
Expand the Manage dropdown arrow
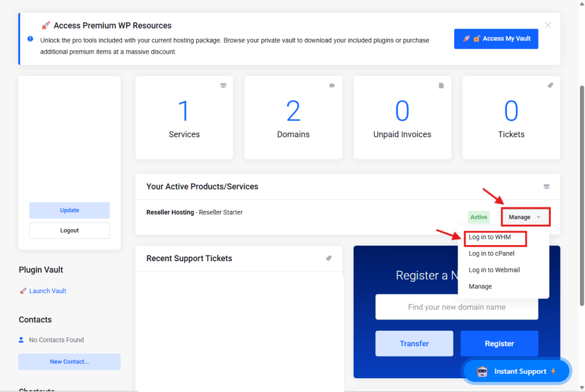pos(538,217)
